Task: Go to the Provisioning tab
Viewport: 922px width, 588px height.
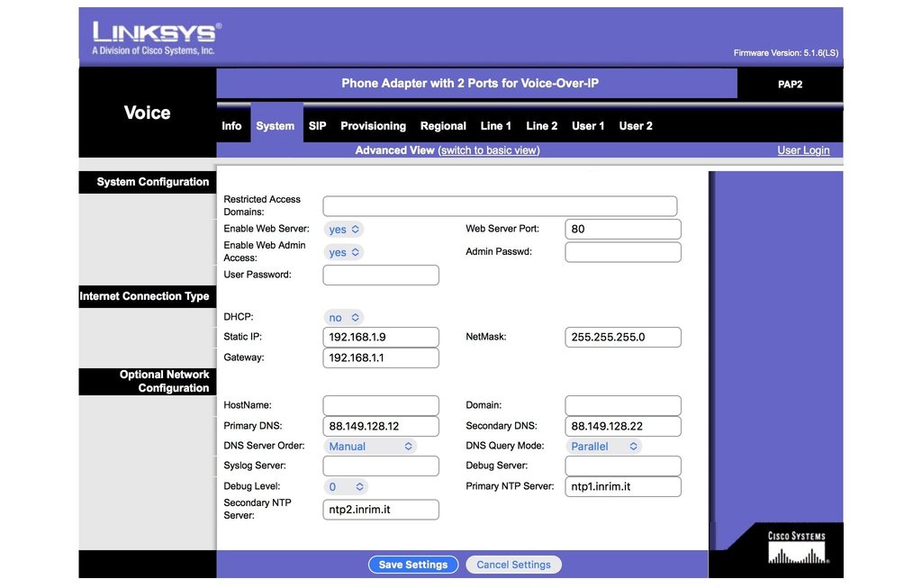Action: pyautogui.click(x=373, y=126)
